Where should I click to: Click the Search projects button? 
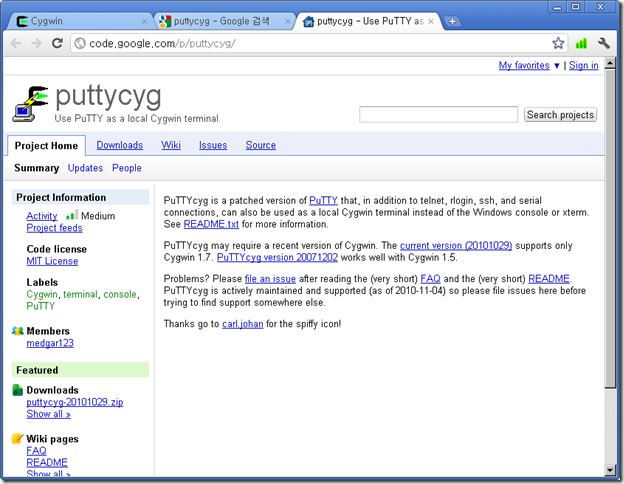[560, 115]
